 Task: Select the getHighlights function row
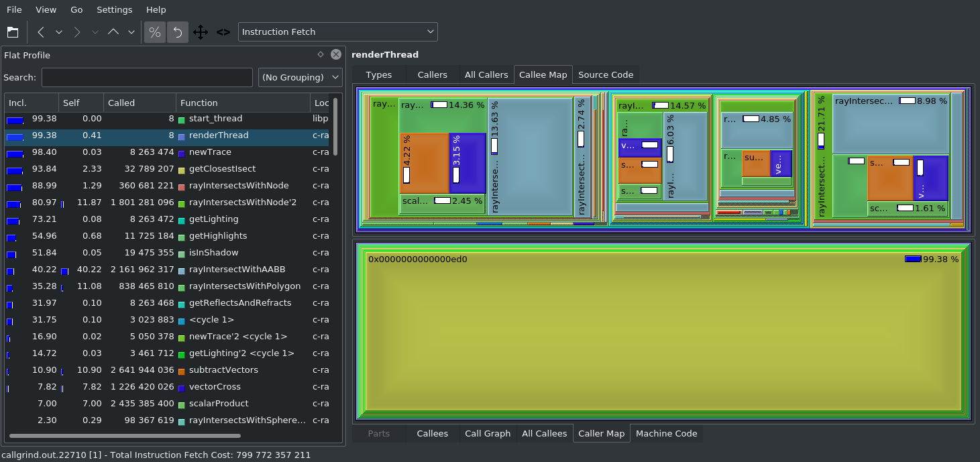tap(168, 236)
